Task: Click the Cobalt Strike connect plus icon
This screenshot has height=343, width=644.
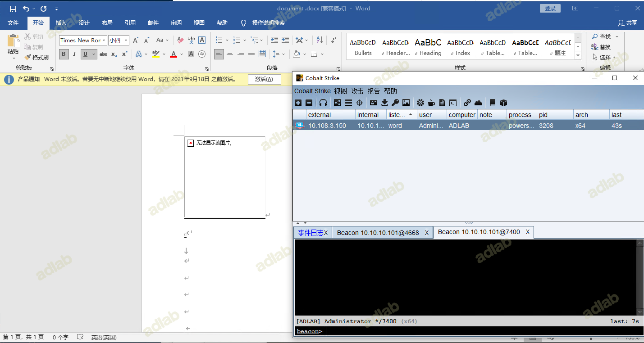Action: click(298, 103)
